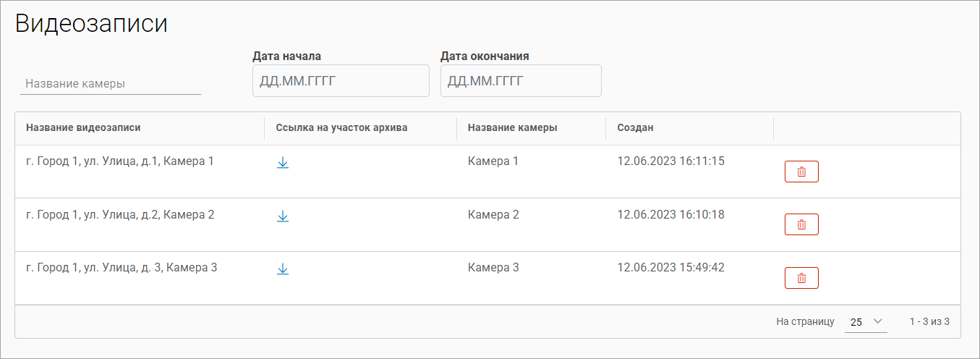
Task: Click the 12.06.2023 15:49:42 created timestamp
Action: pos(670,268)
